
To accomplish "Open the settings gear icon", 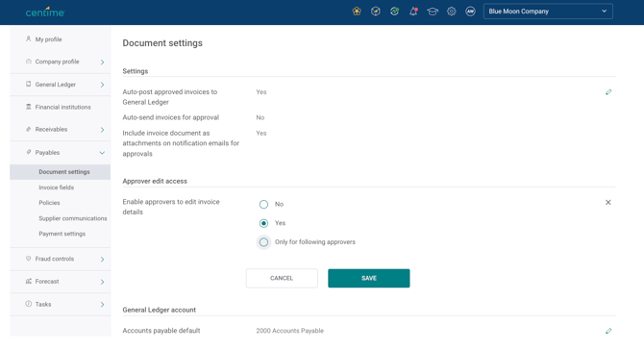I will [x=452, y=12].
